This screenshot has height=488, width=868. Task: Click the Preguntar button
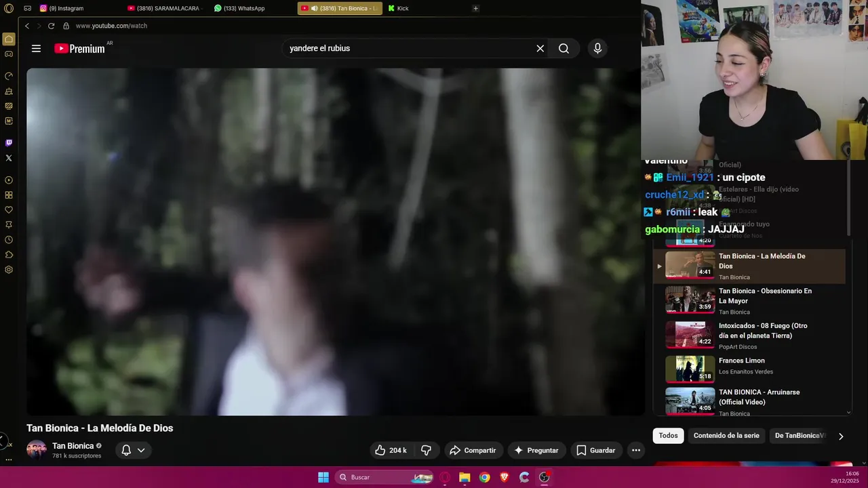pyautogui.click(x=536, y=450)
